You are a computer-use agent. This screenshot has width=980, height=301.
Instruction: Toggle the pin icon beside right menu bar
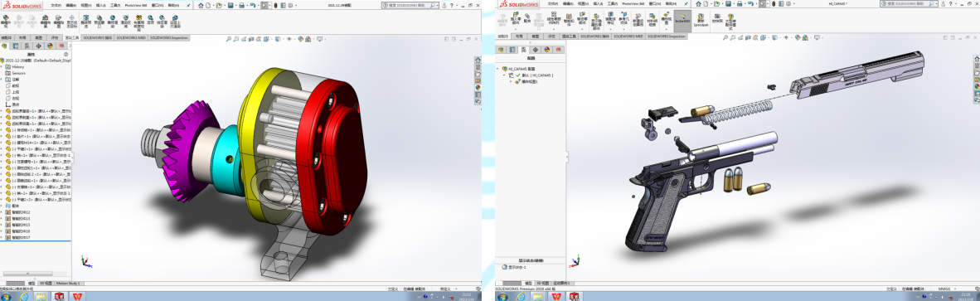coord(686,4)
